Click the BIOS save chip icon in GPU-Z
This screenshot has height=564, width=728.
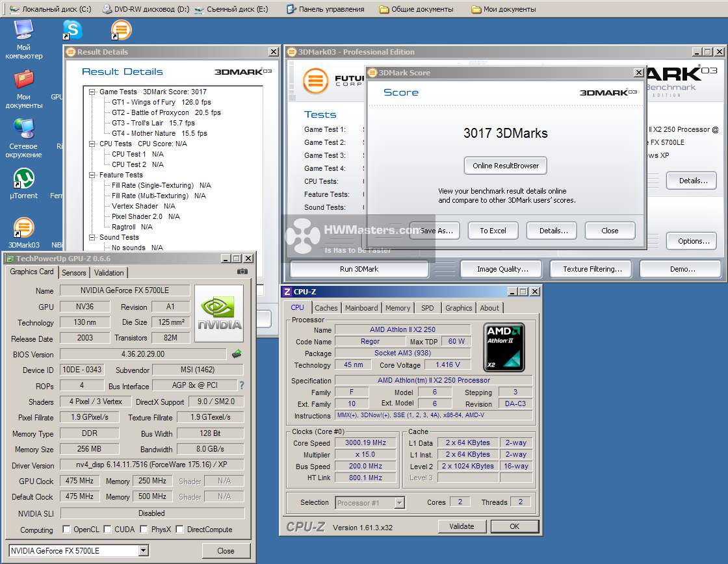coord(237,354)
